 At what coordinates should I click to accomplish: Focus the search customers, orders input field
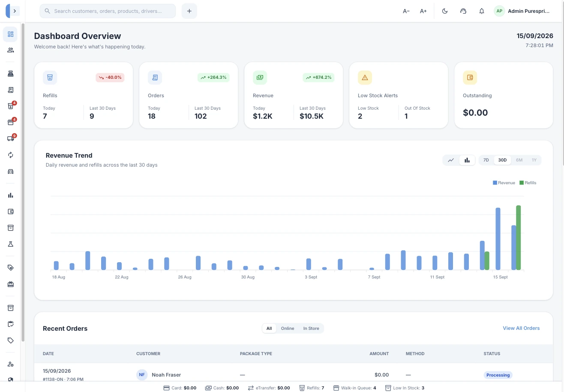[x=108, y=11]
